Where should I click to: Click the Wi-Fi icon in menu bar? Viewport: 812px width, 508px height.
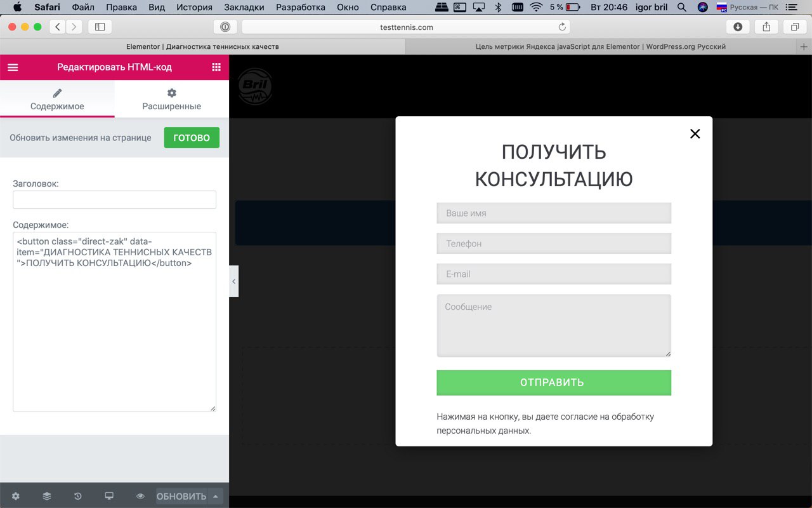(x=537, y=7)
